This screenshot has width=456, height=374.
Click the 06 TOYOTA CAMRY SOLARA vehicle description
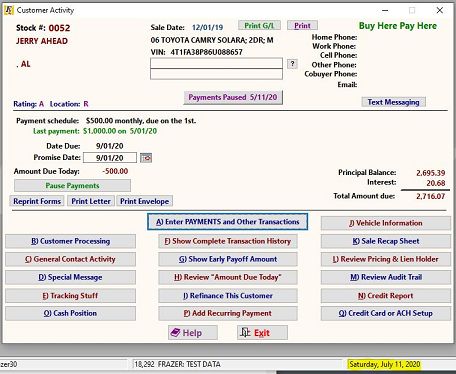click(212, 40)
